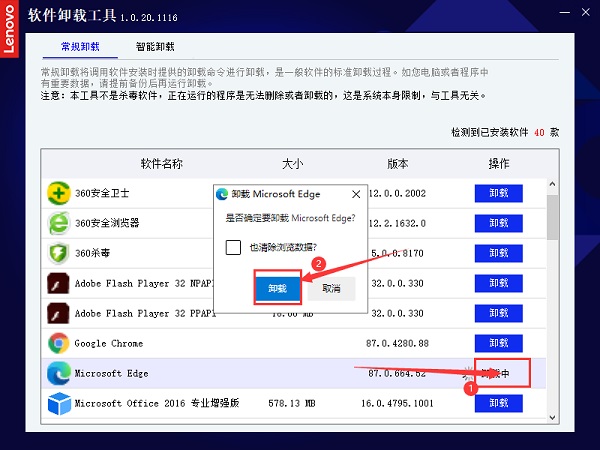
Task: Uninstall Google Chrome via 卸载 button
Action: click(x=499, y=343)
